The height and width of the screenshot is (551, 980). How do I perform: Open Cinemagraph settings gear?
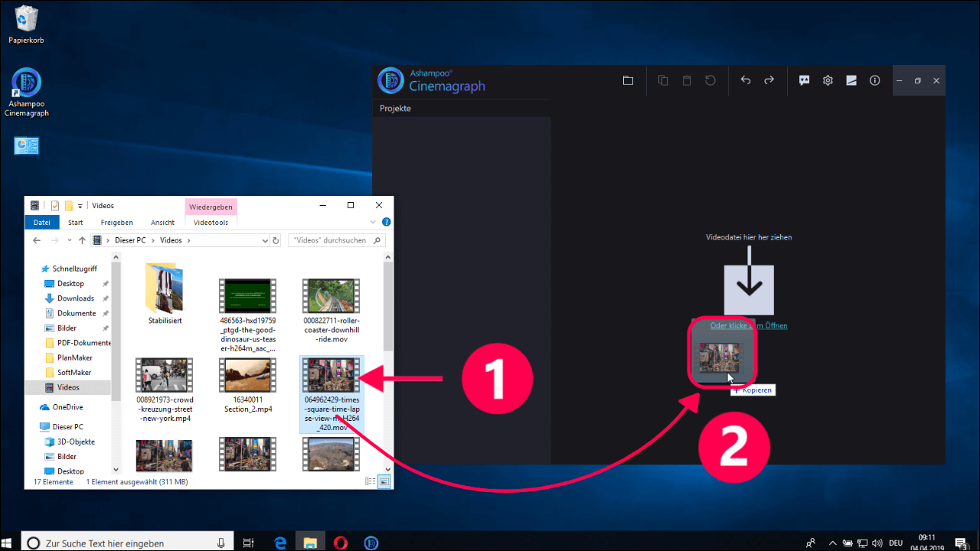click(828, 80)
